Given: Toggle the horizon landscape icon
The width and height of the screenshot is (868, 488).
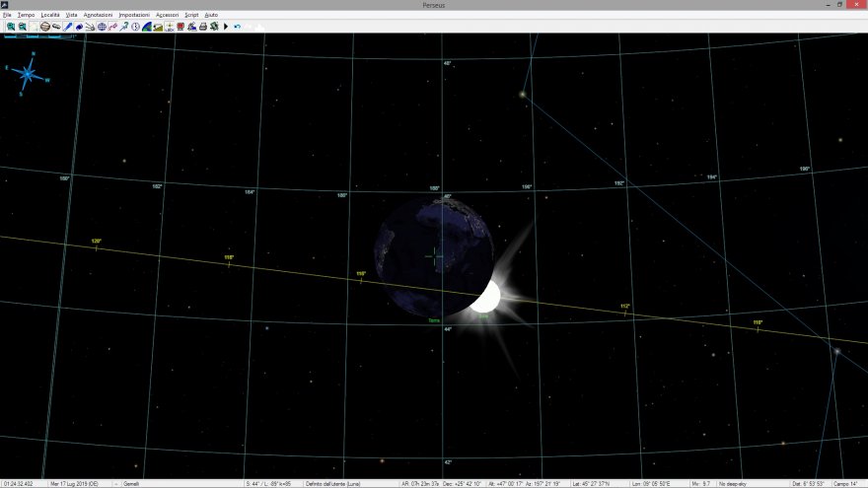Looking at the screenshot, I should (x=158, y=27).
